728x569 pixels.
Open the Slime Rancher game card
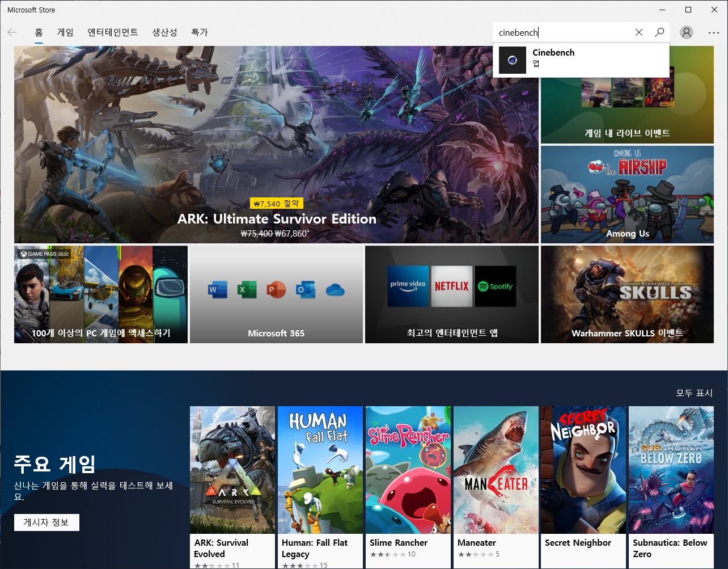click(x=408, y=487)
